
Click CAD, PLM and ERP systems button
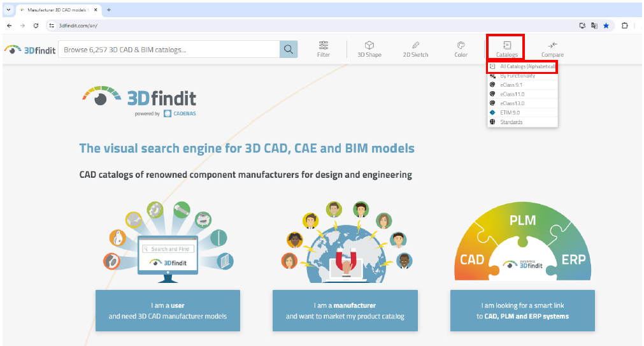pyautogui.click(x=522, y=311)
